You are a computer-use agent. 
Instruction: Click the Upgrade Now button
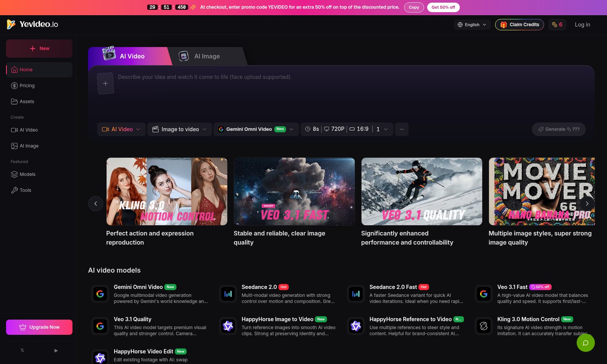point(39,327)
